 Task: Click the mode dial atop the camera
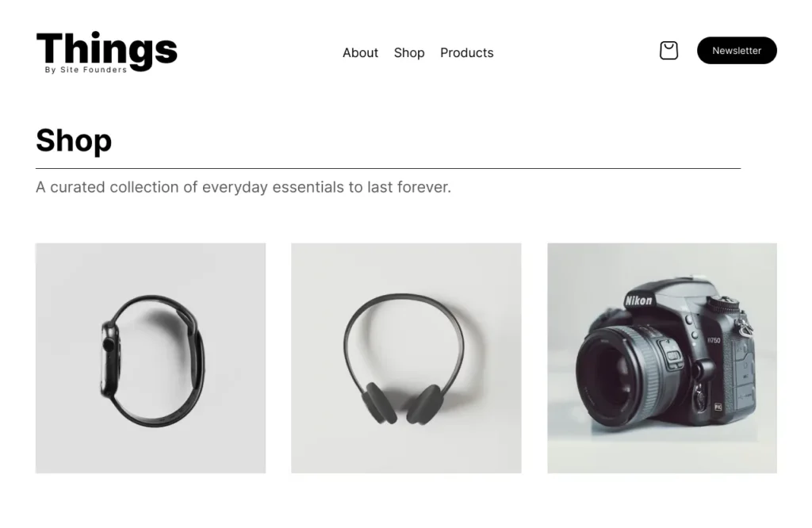723,303
